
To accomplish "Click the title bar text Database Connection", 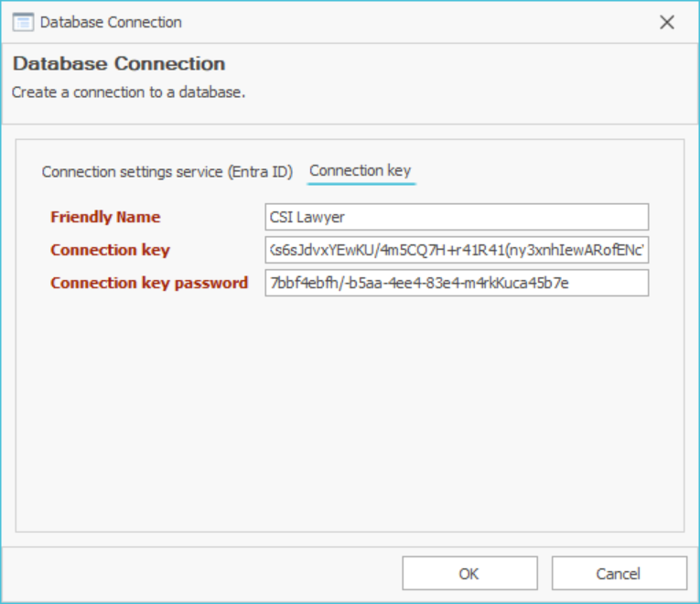I will coord(111,22).
